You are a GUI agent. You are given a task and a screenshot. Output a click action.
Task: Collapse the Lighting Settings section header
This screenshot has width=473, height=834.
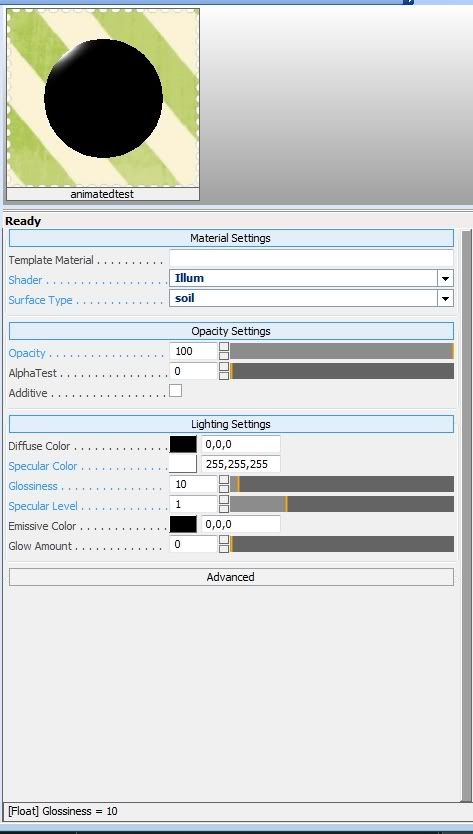[x=231, y=424]
